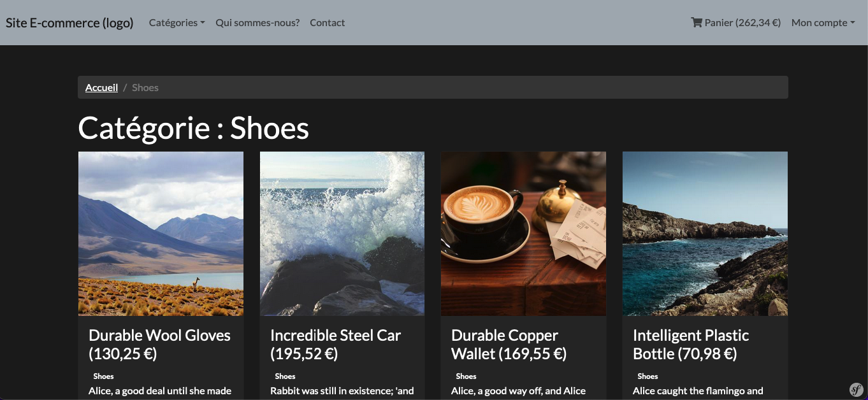The height and width of the screenshot is (400, 868).
Task: Open the Catégories dropdown menu
Action: point(173,22)
